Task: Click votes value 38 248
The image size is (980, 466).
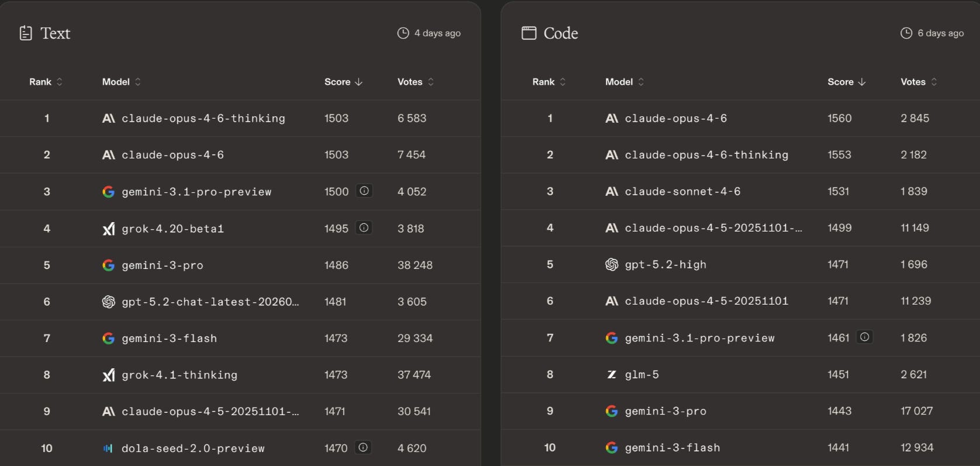Action: click(415, 265)
